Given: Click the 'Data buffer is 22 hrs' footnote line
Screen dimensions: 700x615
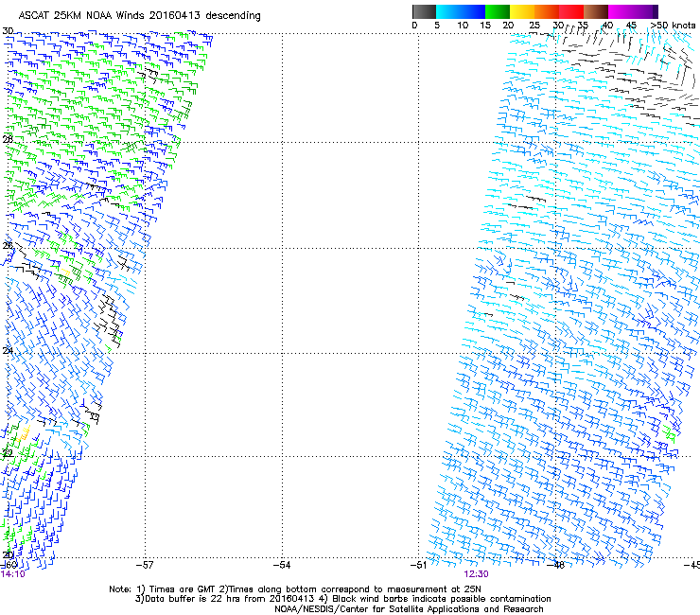Looking at the screenshot, I should [x=342, y=599].
